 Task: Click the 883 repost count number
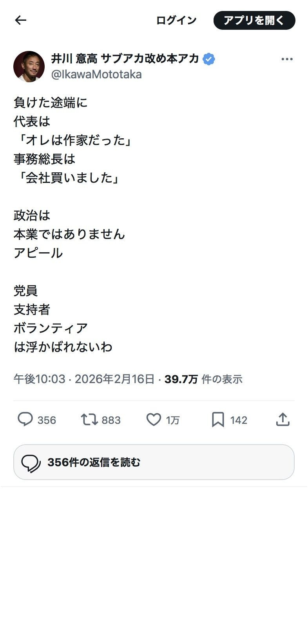[x=111, y=420]
